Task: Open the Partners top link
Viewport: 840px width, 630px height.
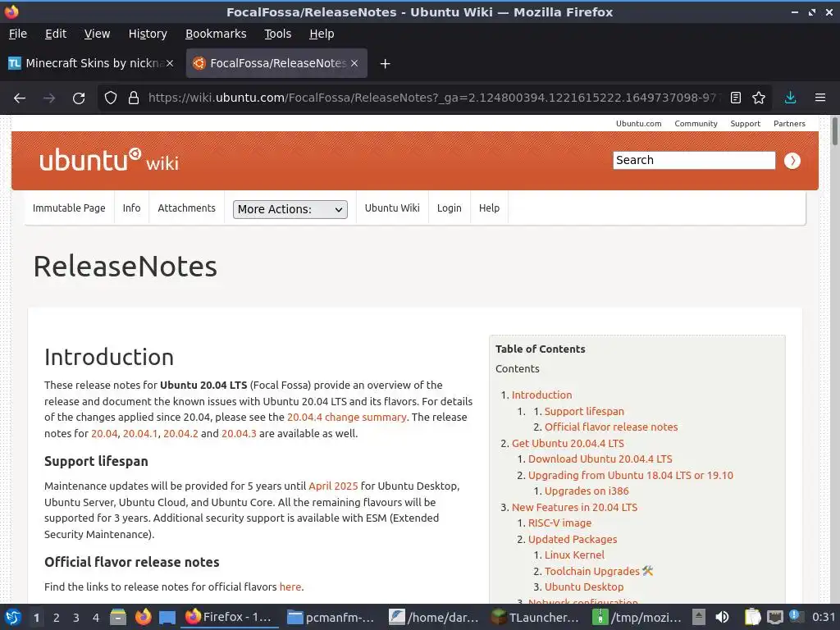Action: (789, 124)
